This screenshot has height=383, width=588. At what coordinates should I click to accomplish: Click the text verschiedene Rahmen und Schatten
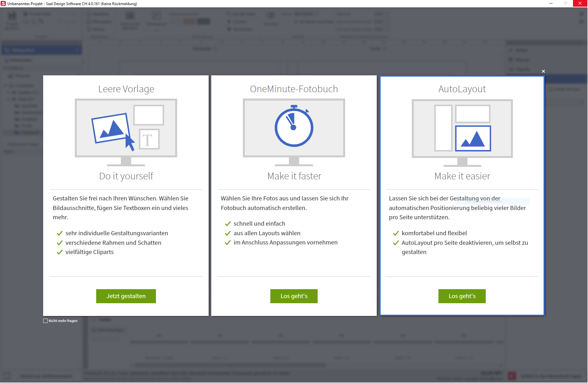pyautogui.click(x=113, y=243)
